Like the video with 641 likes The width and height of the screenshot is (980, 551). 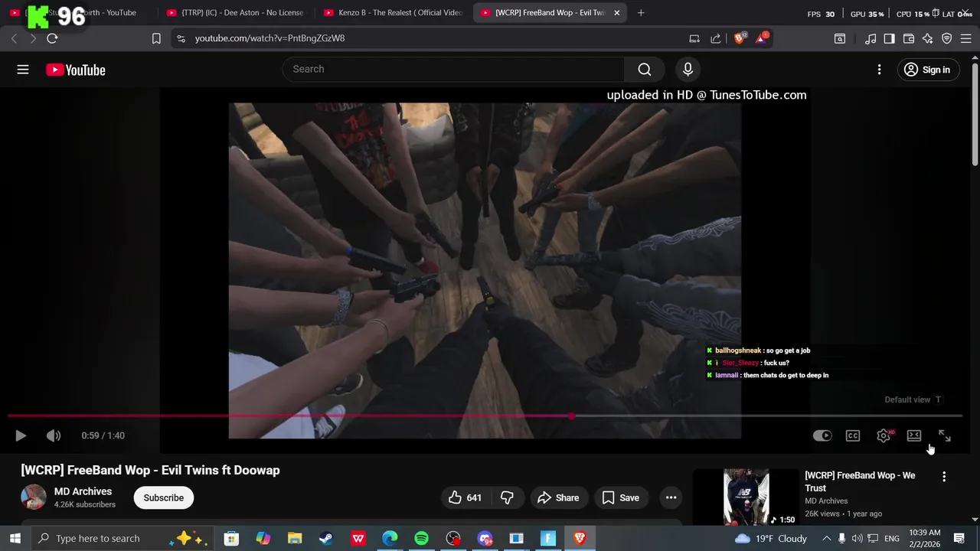point(465,497)
